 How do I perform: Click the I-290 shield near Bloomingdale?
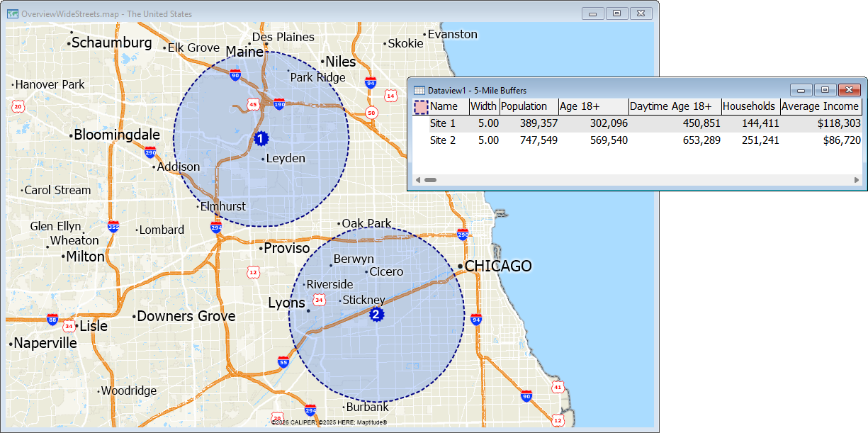pyautogui.click(x=150, y=152)
